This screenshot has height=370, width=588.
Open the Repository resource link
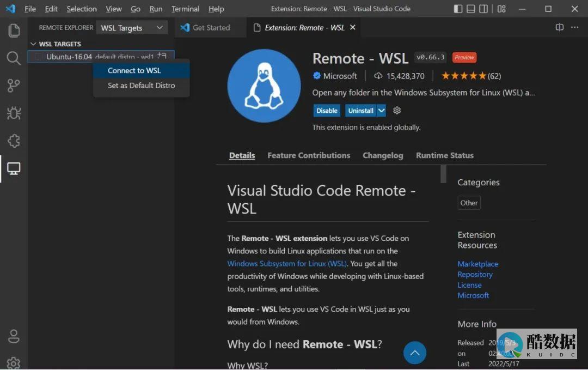point(475,274)
